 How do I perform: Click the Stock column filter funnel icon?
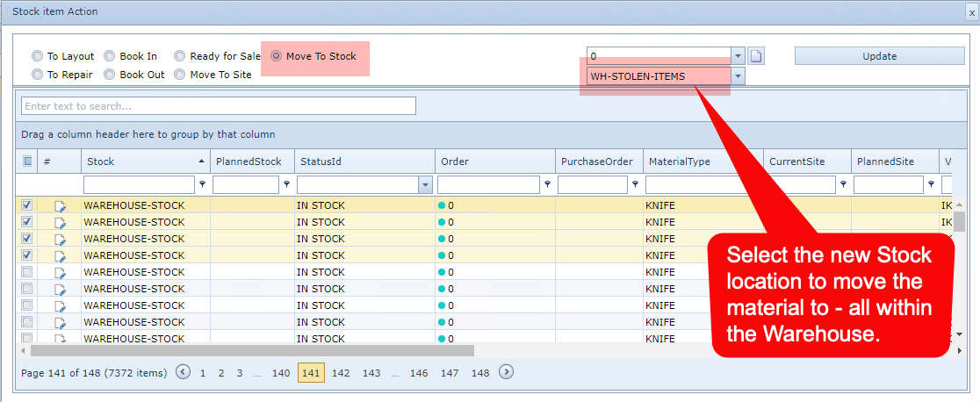pos(203,185)
